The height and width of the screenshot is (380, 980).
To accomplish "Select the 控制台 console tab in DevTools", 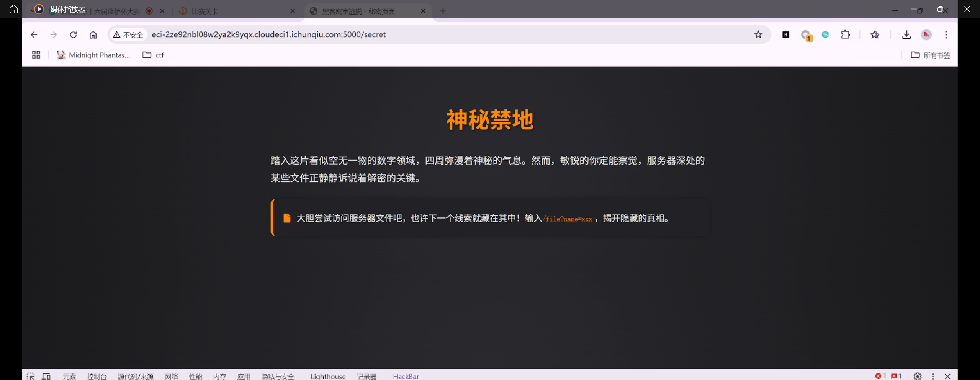I will tap(97, 376).
